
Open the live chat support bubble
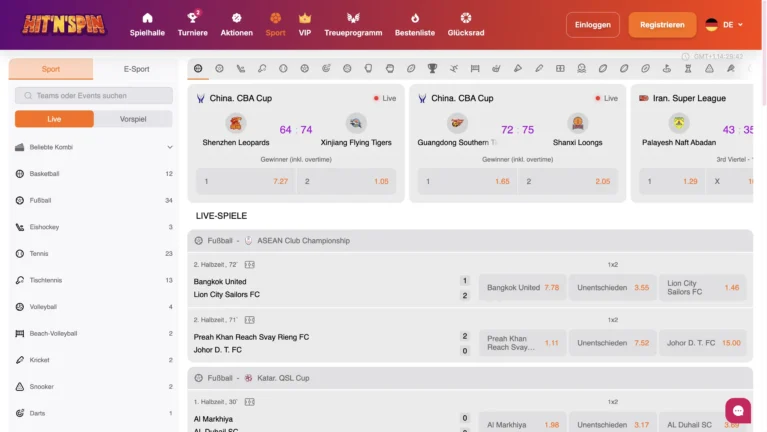(738, 410)
